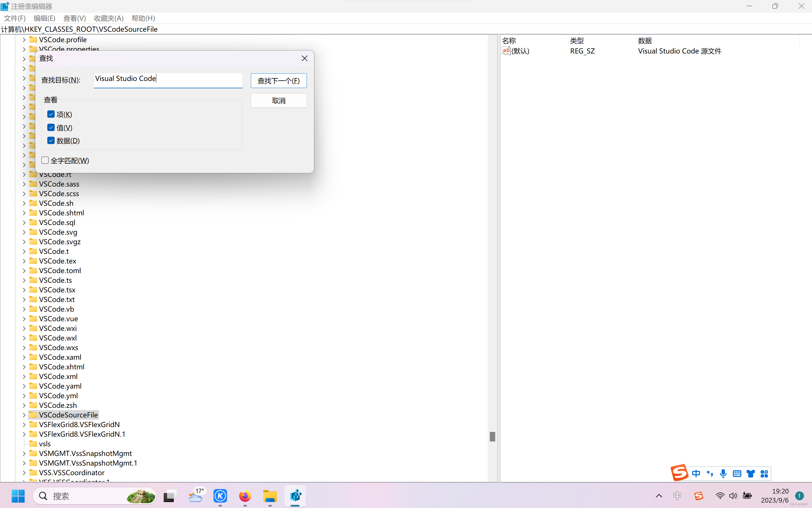Open Firefox from the taskbar
812x508 pixels.
click(245, 496)
